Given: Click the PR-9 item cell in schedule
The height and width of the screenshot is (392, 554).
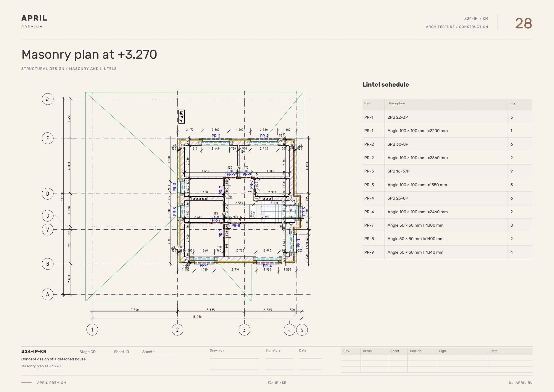Looking at the screenshot, I should tap(373, 252).
